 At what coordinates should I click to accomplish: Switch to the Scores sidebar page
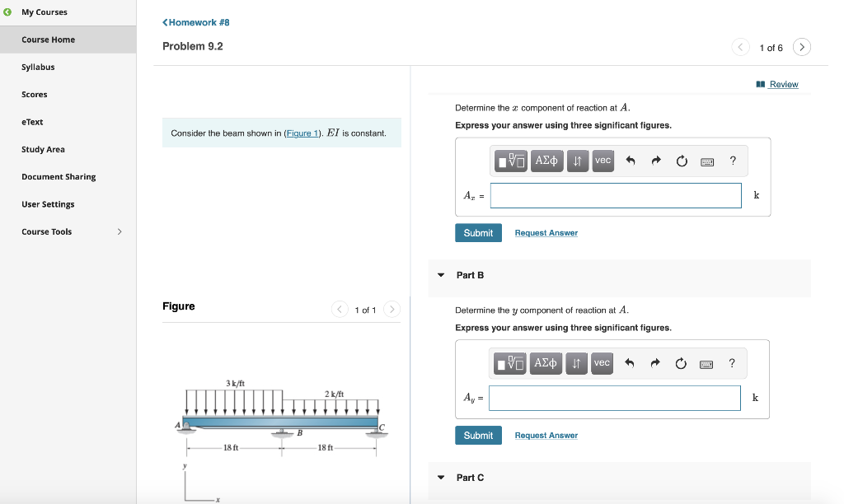pyautogui.click(x=33, y=94)
